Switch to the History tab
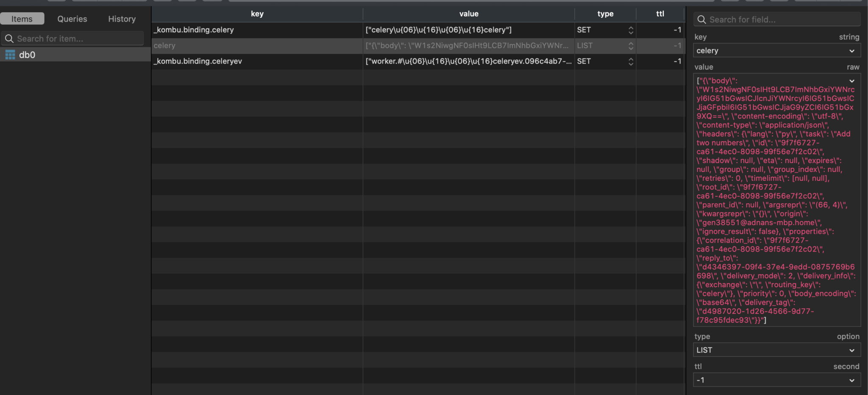Screen dimensions: 868x395 coord(122,18)
